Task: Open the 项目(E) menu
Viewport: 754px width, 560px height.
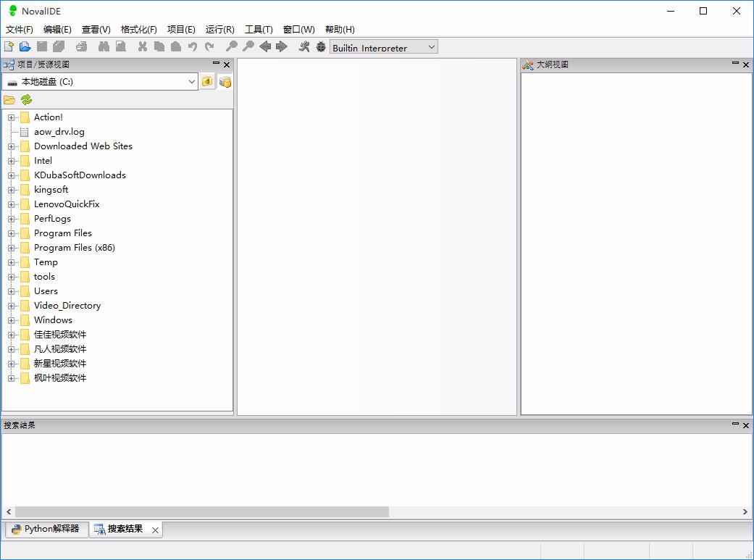Action: pyautogui.click(x=181, y=30)
